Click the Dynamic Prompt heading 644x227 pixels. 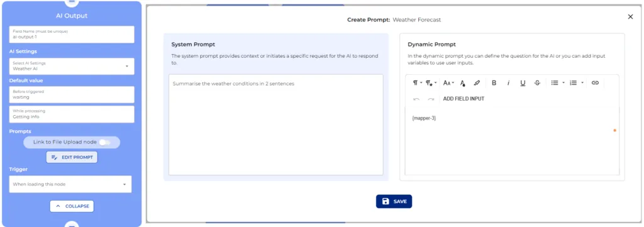(431, 45)
